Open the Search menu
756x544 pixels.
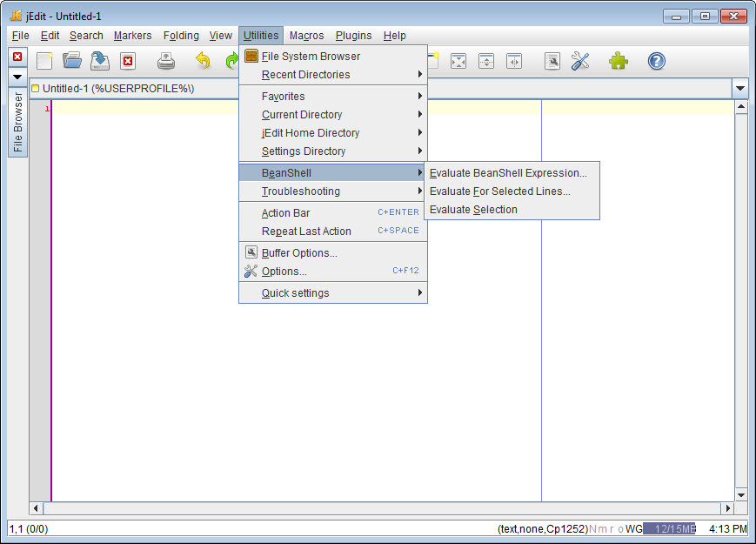[x=86, y=36]
